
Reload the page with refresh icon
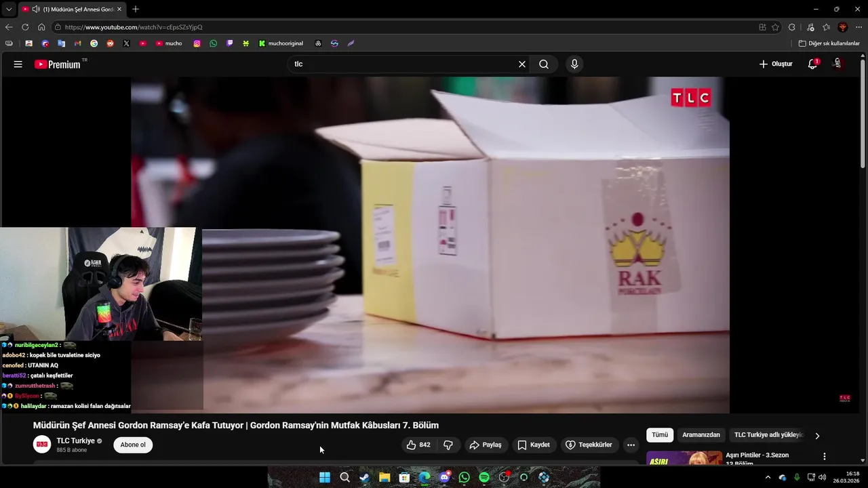pos(25,27)
